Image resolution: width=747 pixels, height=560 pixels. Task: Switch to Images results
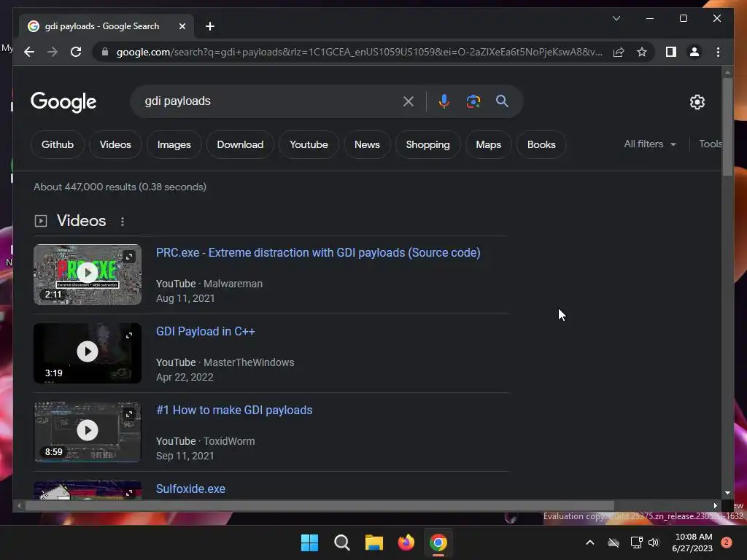pyautogui.click(x=174, y=144)
